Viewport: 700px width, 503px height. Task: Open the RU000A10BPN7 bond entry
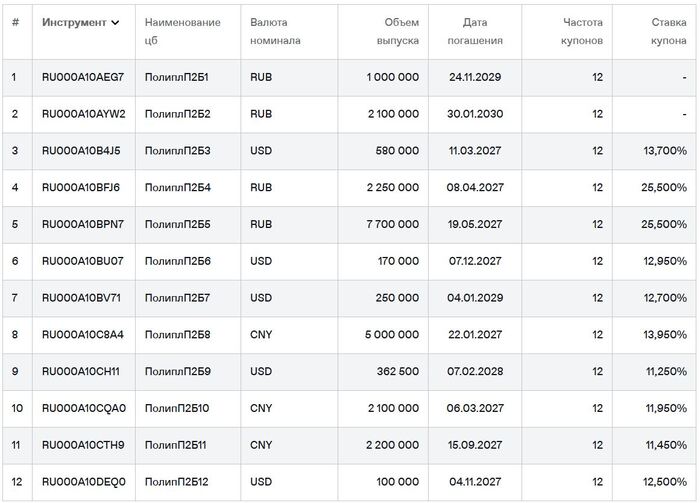tap(83, 225)
